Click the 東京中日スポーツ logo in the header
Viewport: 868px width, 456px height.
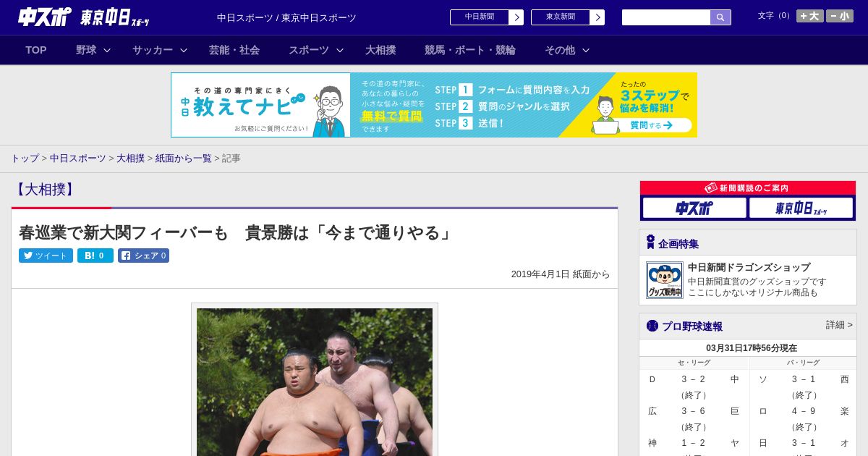click(115, 17)
